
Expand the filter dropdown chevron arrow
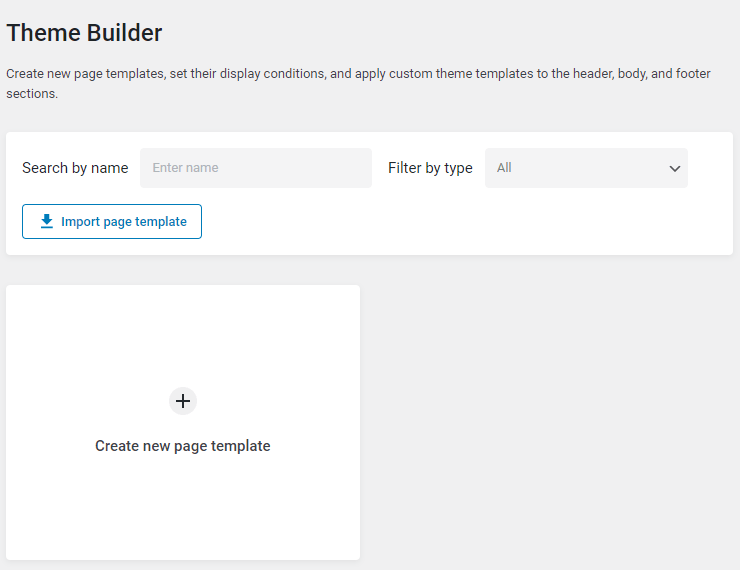coord(675,168)
